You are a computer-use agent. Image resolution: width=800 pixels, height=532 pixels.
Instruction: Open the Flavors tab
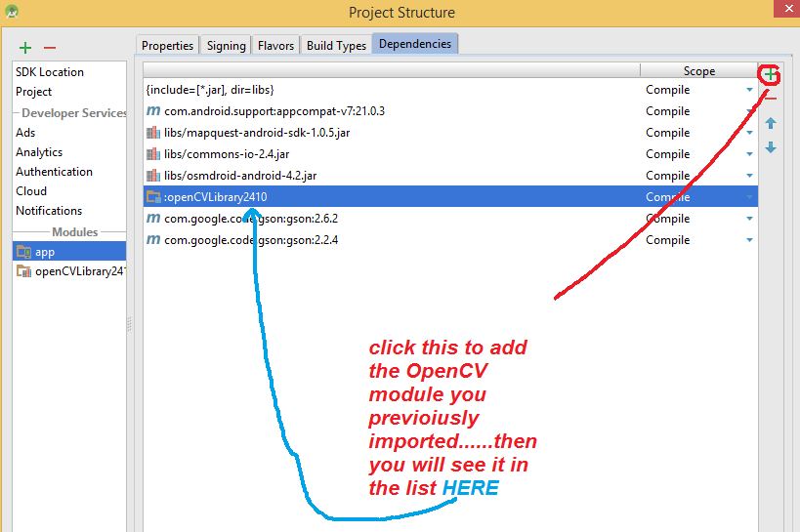[275, 45]
